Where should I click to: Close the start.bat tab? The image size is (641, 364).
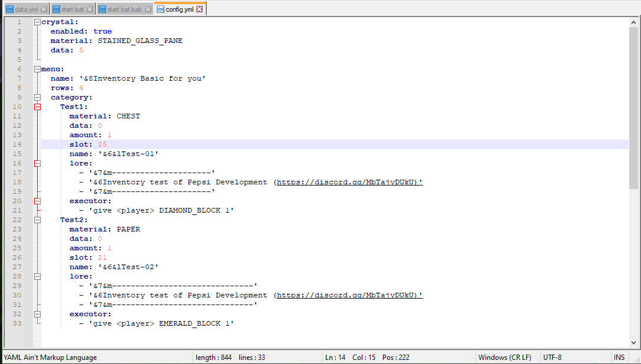coord(90,9)
